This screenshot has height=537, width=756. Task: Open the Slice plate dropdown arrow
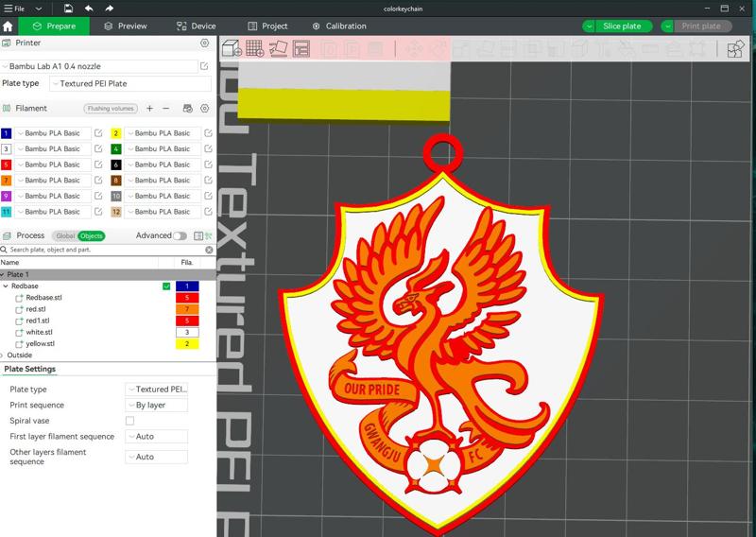[589, 26]
